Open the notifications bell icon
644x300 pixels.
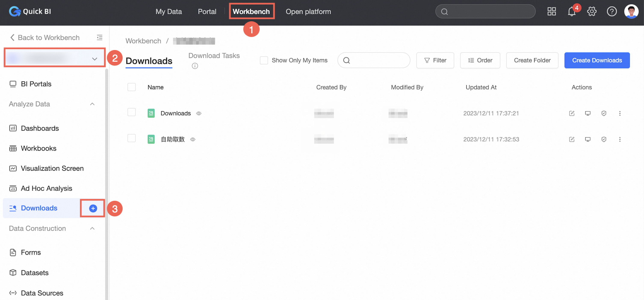point(572,12)
